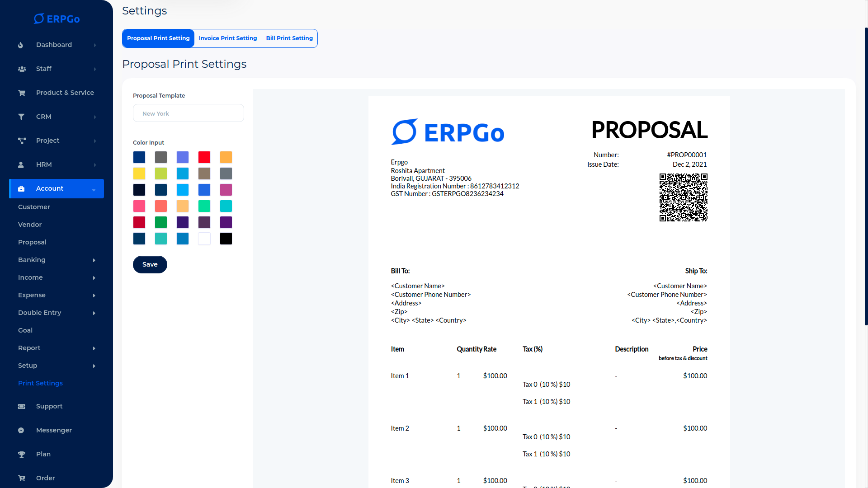Screen dimensions: 868x488
Task: Click the Project diagram icon
Action: pyautogui.click(x=22, y=141)
